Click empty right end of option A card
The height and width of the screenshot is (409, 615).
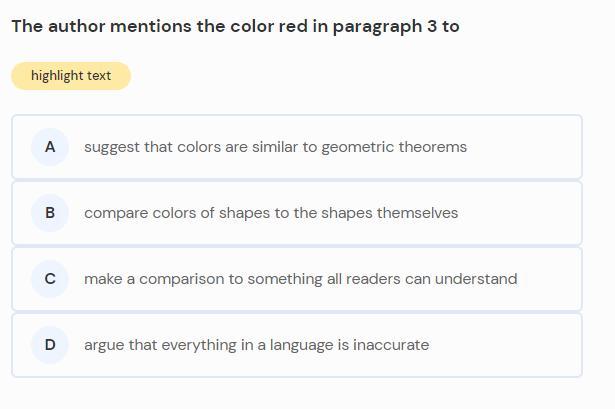coord(540,147)
